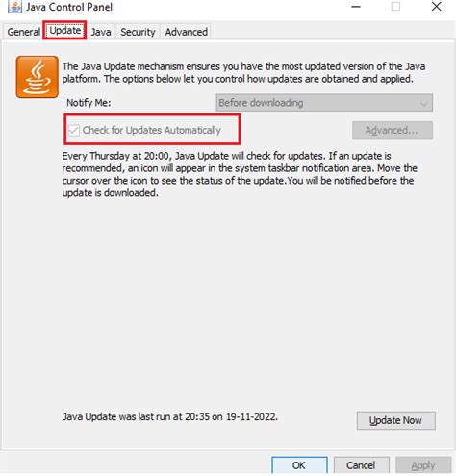This screenshot has height=476, width=456.
Task: Start an update with Update Now
Action: 396,420
